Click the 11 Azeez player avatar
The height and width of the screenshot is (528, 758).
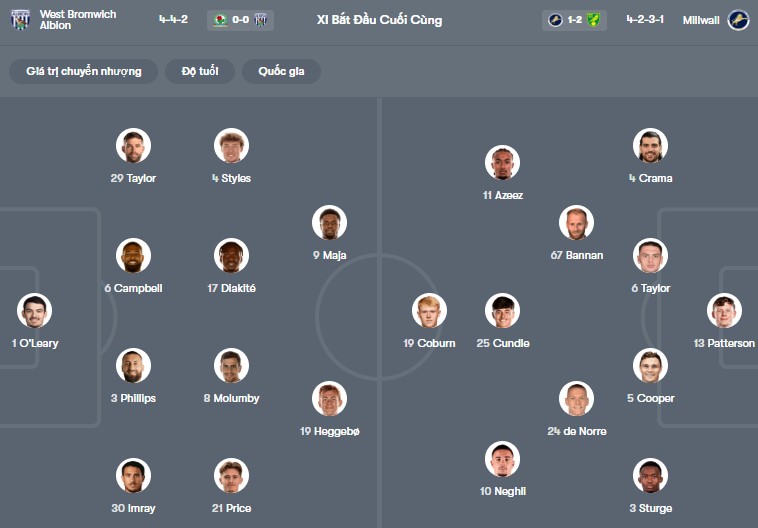click(x=503, y=163)
